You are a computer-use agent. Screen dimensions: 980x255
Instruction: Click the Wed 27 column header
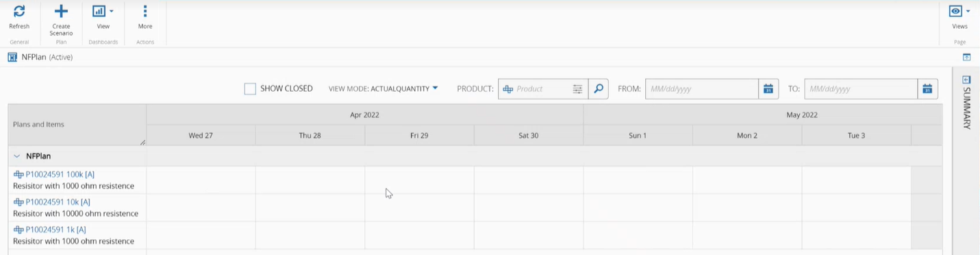(x=201, y=136)
